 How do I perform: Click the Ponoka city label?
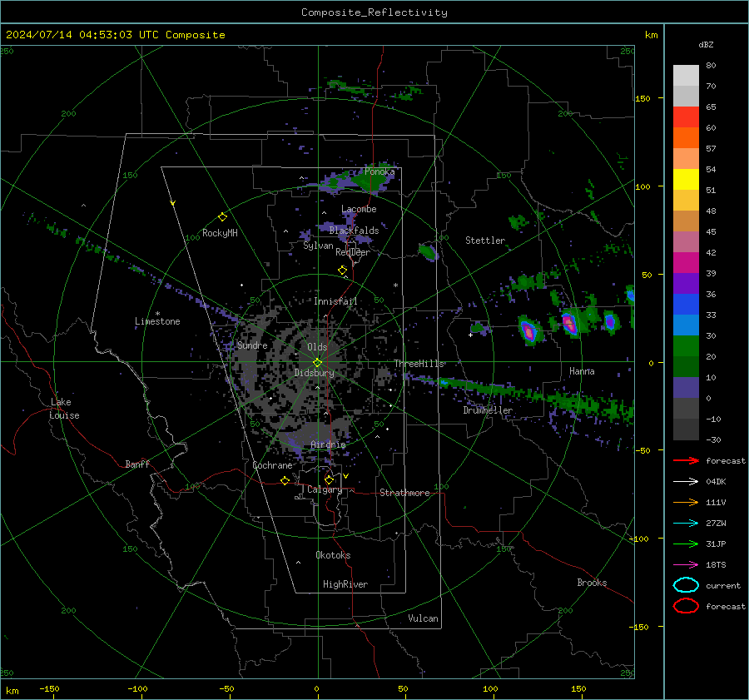click(x=379, y=171)
